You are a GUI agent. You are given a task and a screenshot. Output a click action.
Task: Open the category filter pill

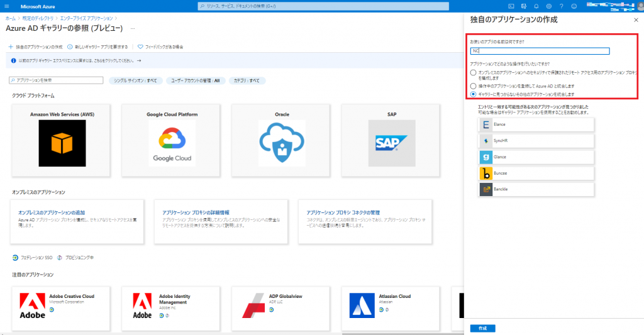tap(247, 81)
